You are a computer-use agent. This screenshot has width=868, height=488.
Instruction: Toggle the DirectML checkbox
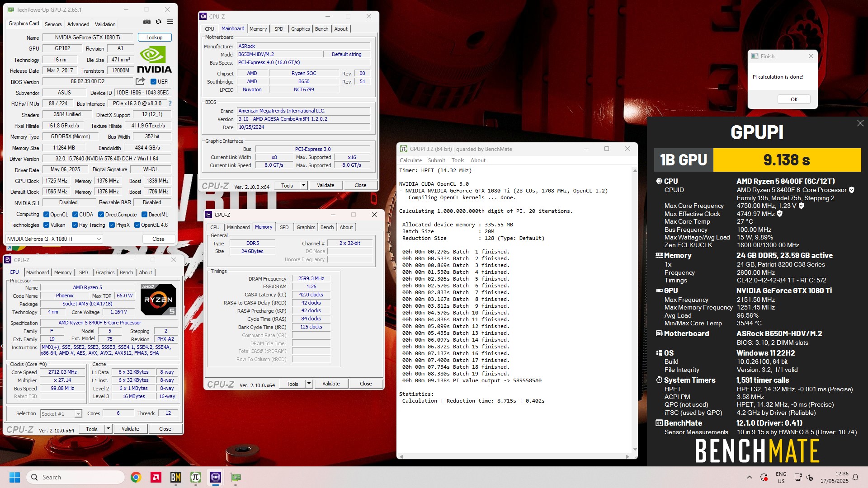coord(144,215)
